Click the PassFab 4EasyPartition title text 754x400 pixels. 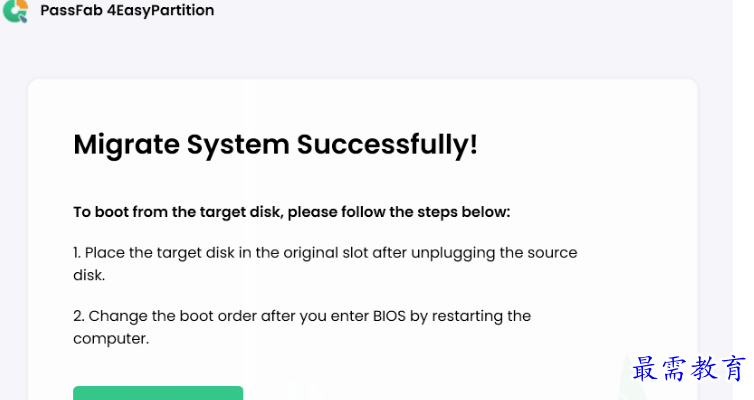127,11
